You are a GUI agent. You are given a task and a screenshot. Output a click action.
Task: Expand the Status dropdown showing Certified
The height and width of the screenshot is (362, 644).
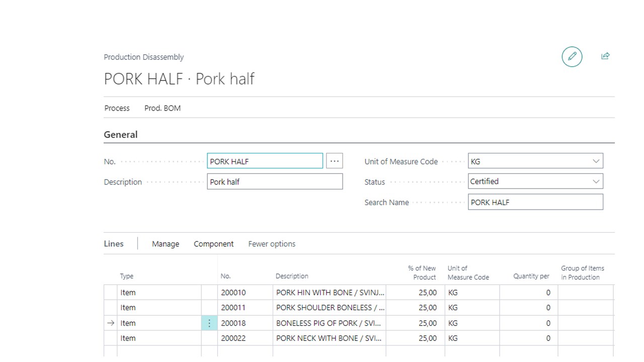(596, 182)
